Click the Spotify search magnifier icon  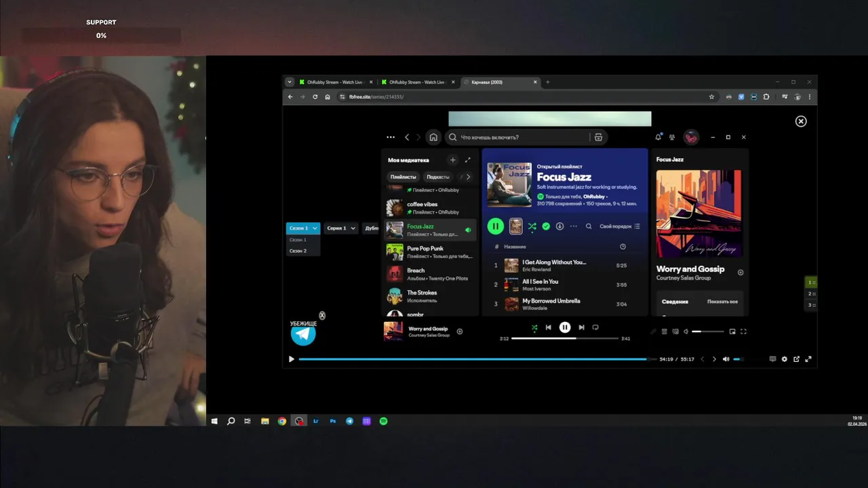pos(453,137)
